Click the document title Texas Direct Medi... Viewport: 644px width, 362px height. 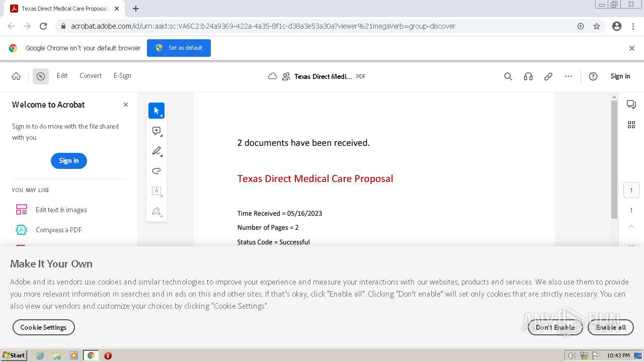323,76
